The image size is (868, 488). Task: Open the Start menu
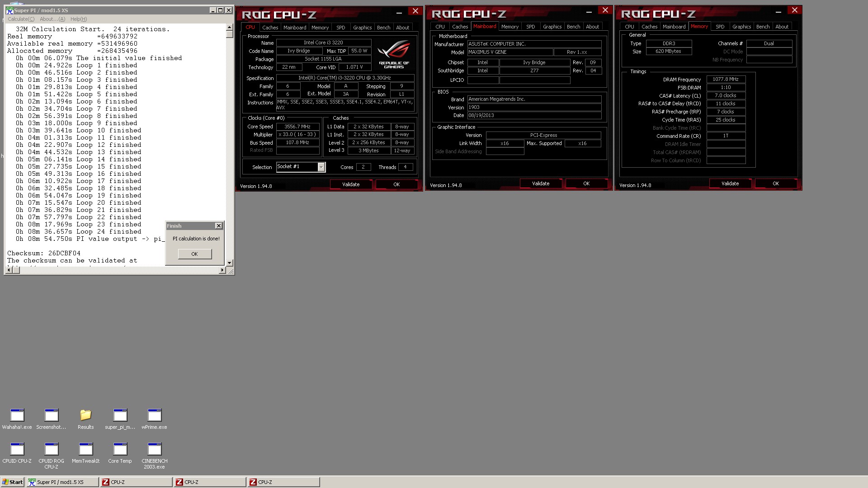pos(13,482)
